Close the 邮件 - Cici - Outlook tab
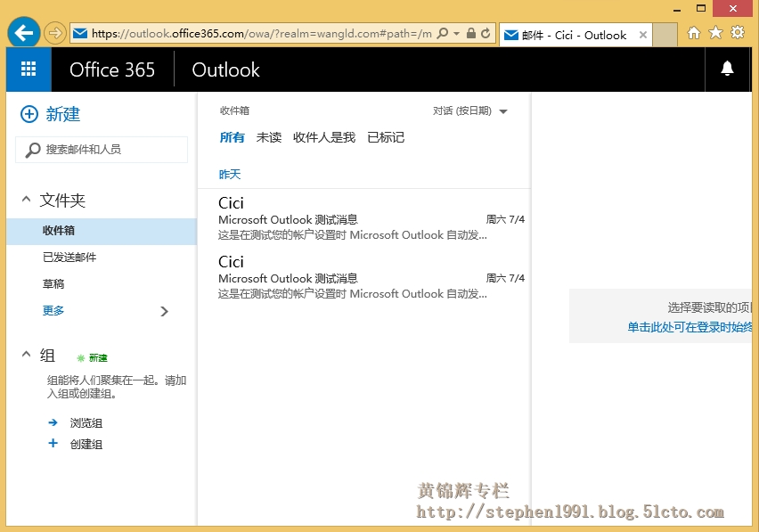Screen dimensions: 759x532 (643, 35)
